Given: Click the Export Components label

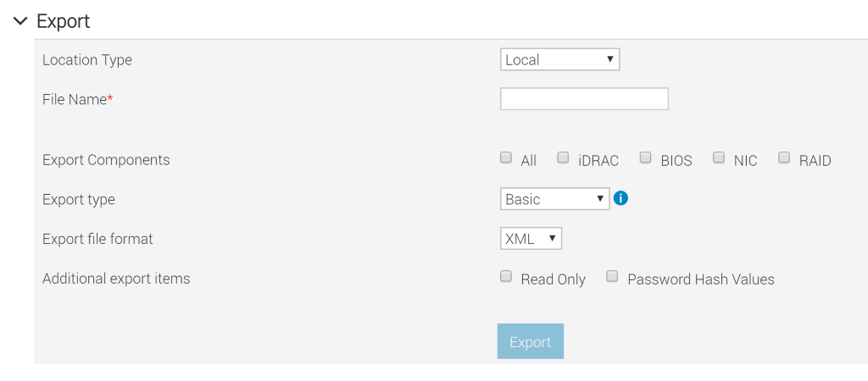Looking at the screenshot, I should [x=106, y=160].
